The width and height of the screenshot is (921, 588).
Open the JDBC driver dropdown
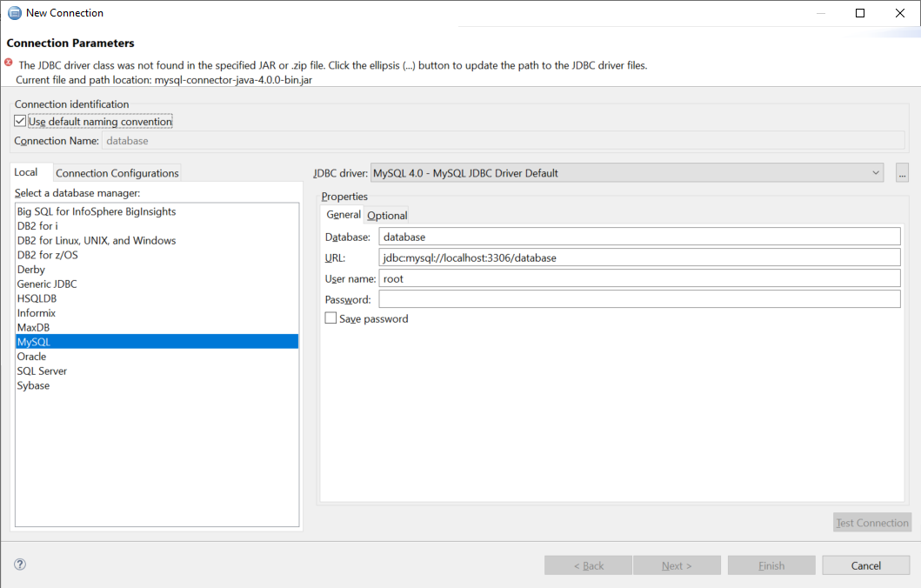point(877,171)
